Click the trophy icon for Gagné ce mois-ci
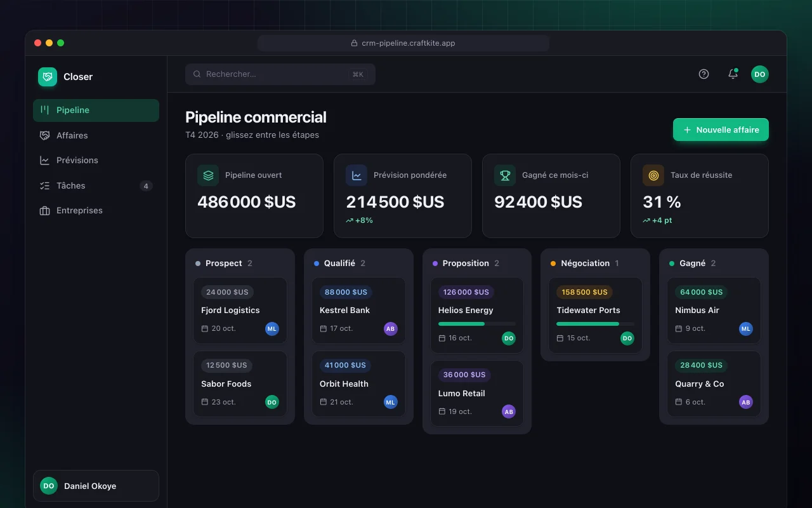This screenshot has width=812, height=508. pos(505,175)
